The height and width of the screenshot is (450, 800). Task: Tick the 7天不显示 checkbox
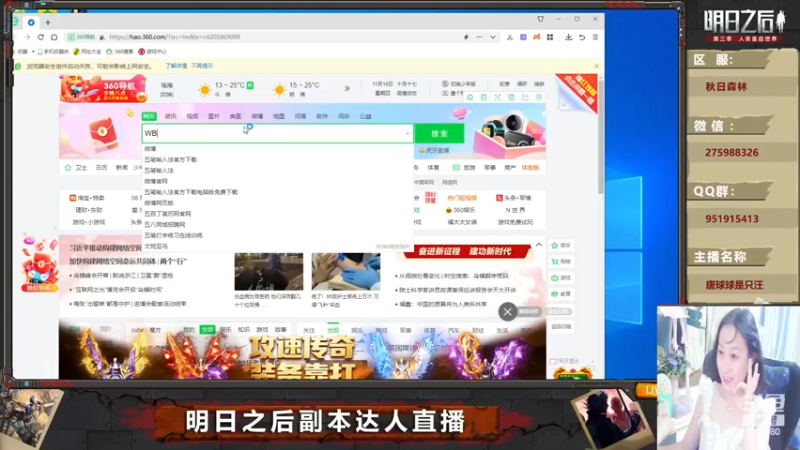[x=553, y=362]
